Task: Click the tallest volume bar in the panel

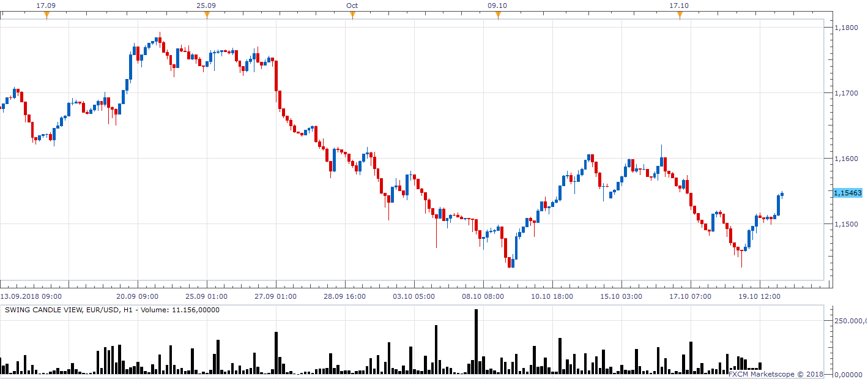Action: 476,341
